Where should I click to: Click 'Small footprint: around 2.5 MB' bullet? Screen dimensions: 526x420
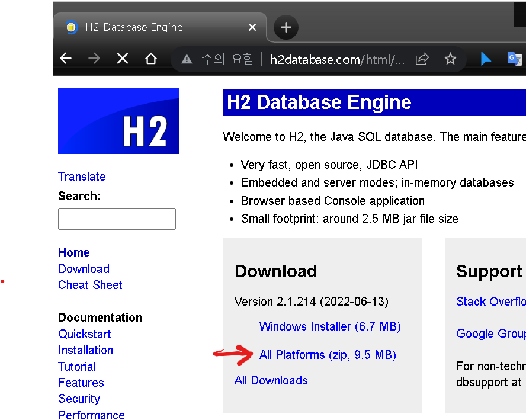click(350, 219)
